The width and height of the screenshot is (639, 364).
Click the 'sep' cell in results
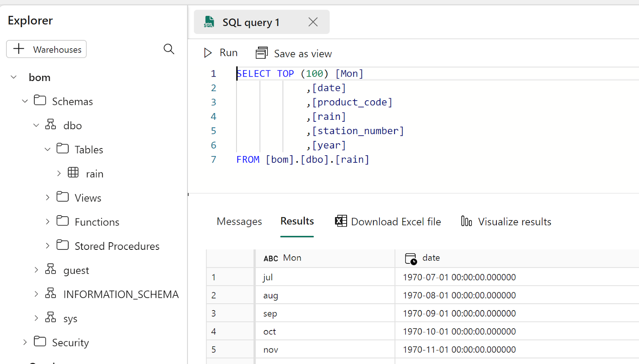tap(325, 313)
